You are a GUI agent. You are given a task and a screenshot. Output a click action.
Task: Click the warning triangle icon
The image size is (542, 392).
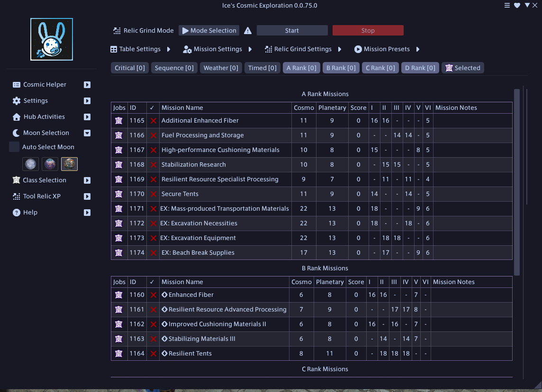247,31
